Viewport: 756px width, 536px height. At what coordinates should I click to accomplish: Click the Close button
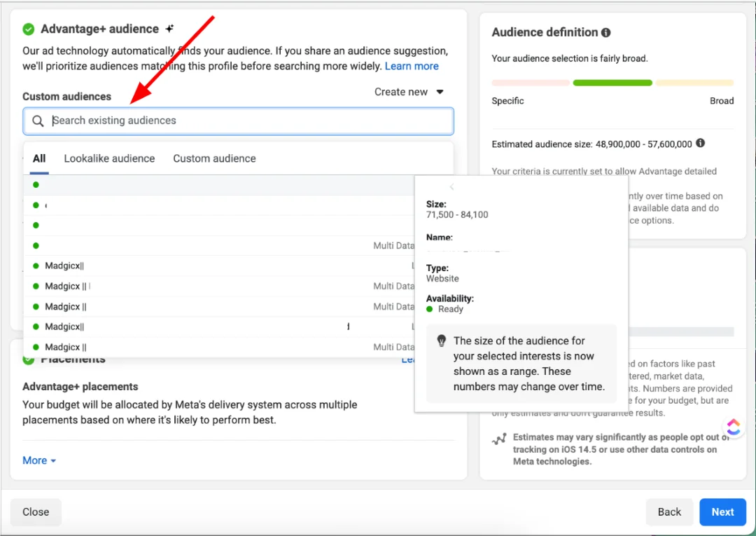pyautogui.click(x=36, y=512)
